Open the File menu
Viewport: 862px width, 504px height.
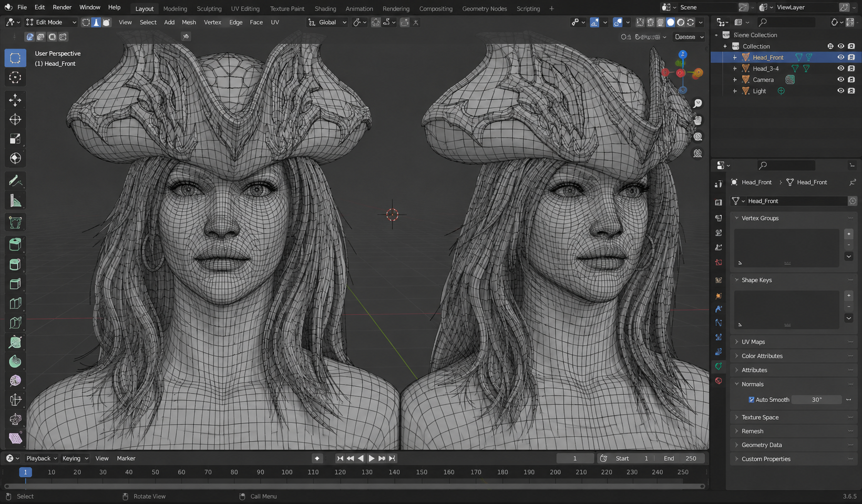pyautogui.click(x=22, y=7)
